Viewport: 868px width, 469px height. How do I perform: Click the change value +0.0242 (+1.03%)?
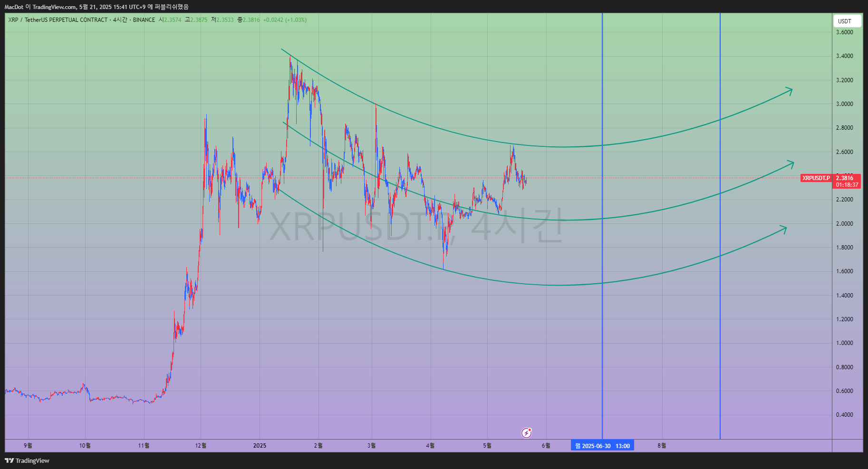click(x=285, y=20)
